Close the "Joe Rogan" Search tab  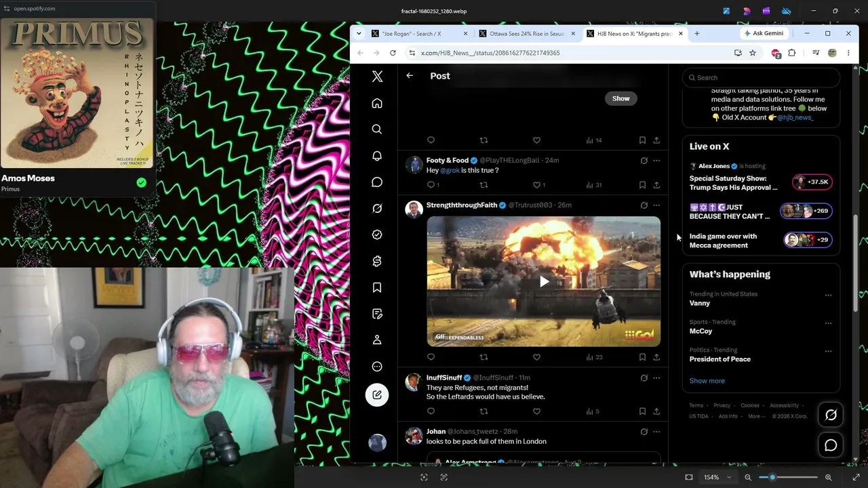(465, 33)
